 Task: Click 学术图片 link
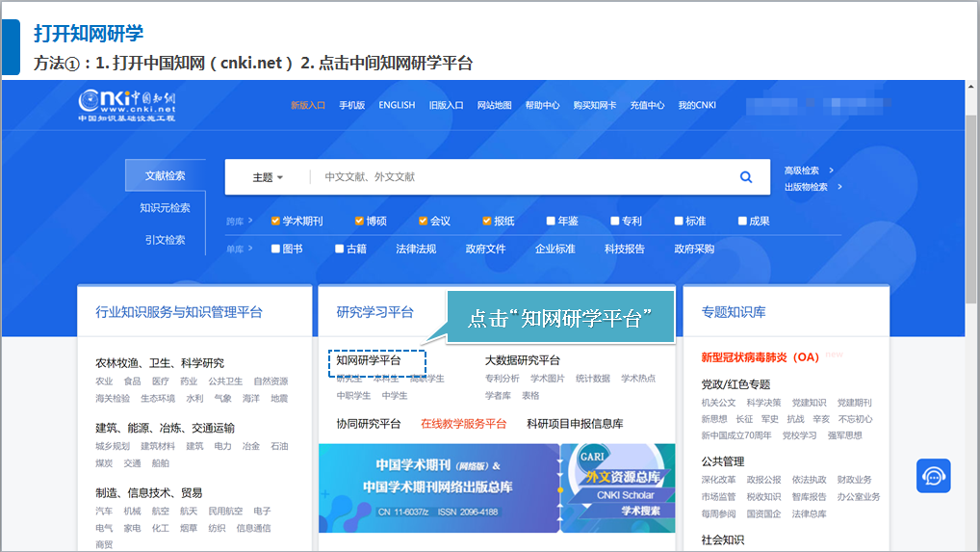[x=548, y=379]
